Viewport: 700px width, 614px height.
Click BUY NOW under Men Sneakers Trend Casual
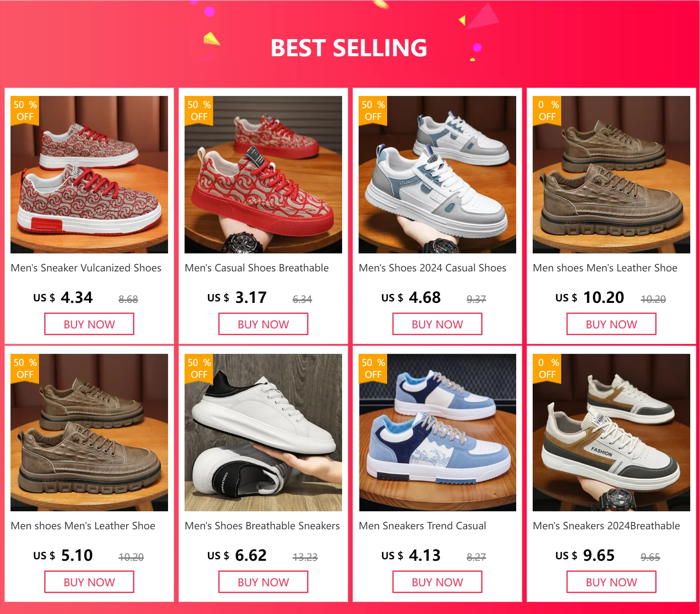(437, 582)
